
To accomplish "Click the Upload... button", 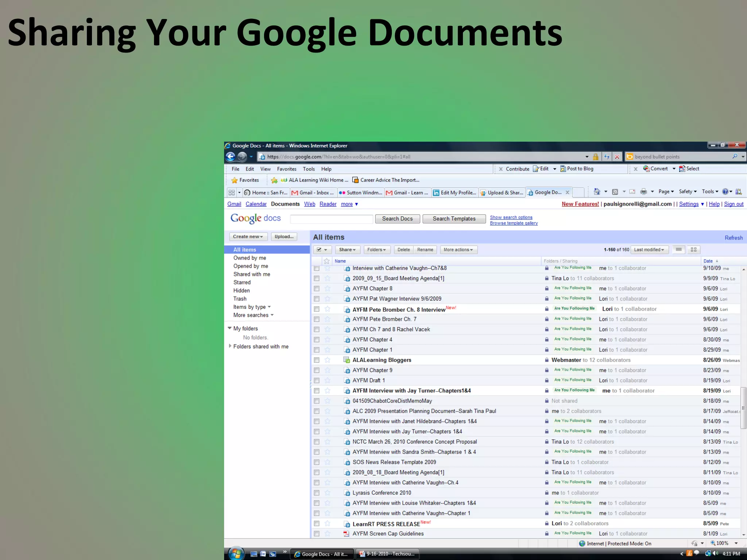I will click(284, 237).
